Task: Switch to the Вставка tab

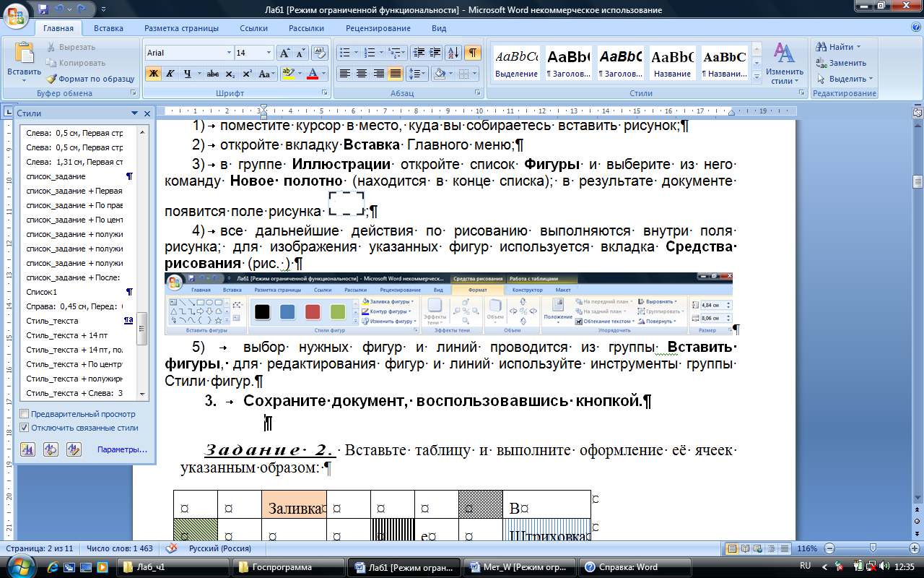Action: (108, 28)
